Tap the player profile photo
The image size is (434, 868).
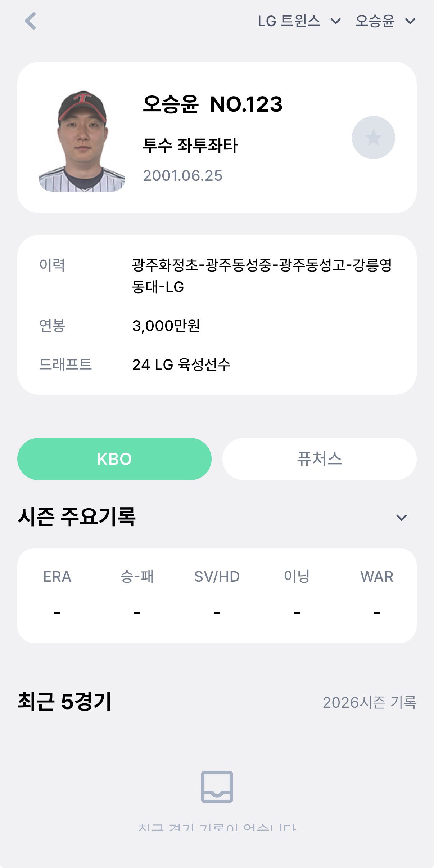click(82, 140)
